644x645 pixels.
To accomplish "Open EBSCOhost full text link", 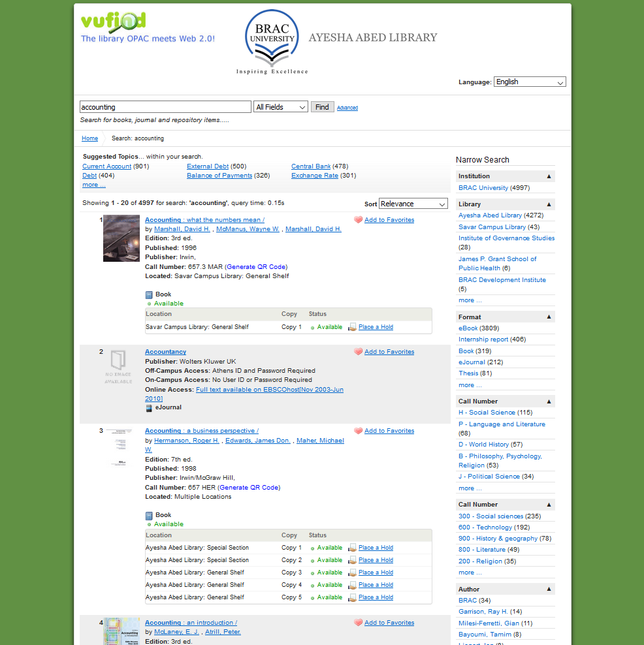I will pyautogui.click(x=244, y=394).
